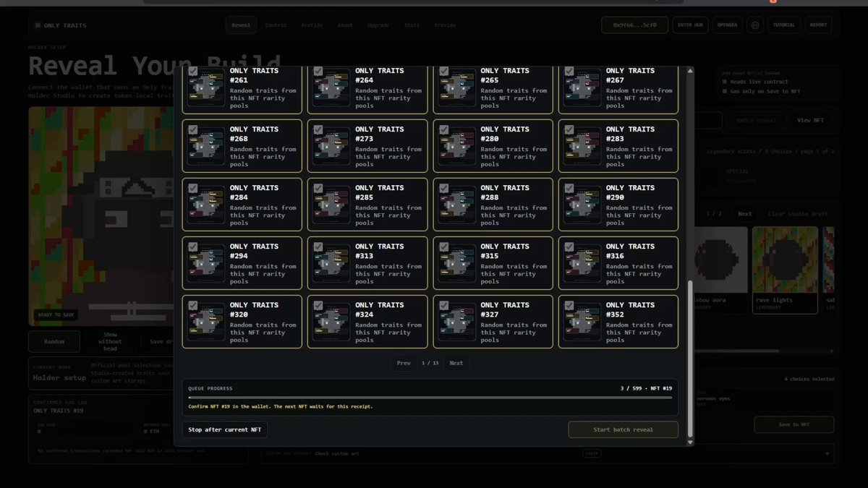Screen dimensions: 868x488
Task: Pick the ONLY TRAITS #324 thumbnail
Action: (331, 322)
